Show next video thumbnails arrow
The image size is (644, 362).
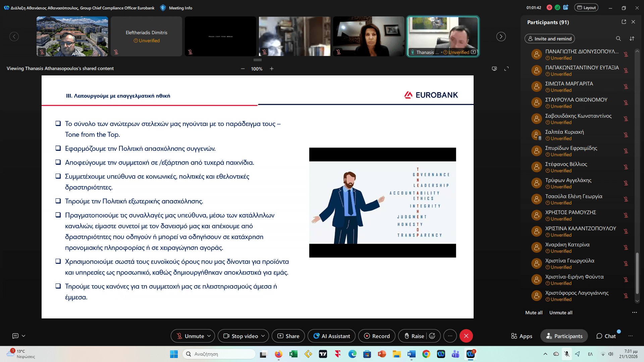click(501, 37)
